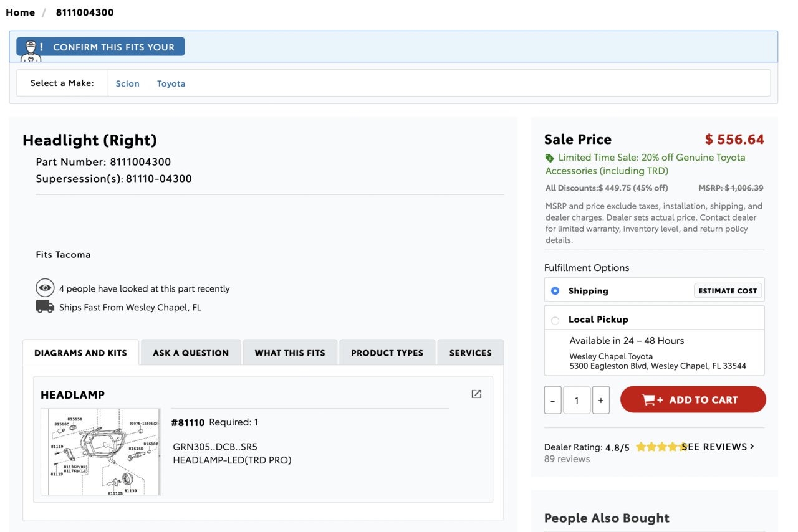Click the mechanic icon in the fitment banner

coord(31,50)
